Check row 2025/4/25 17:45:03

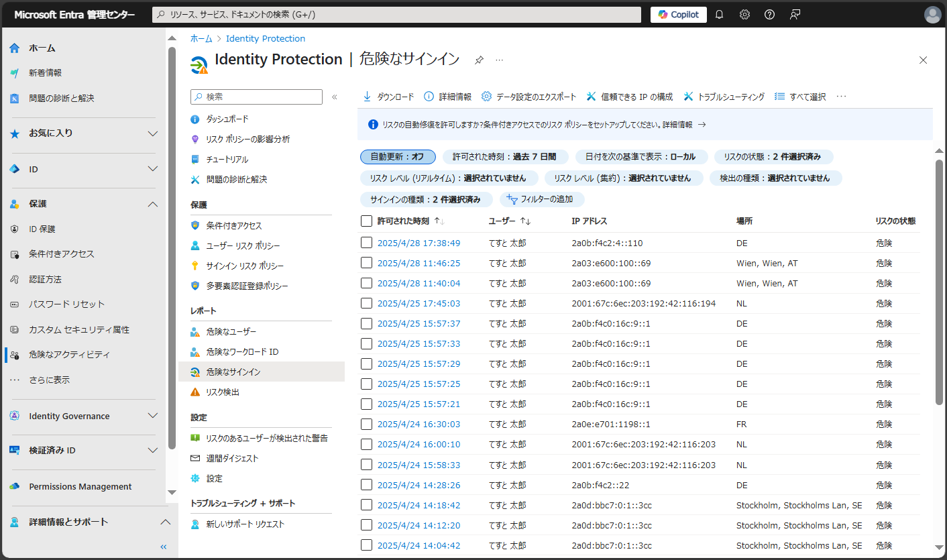click(366, 303)
